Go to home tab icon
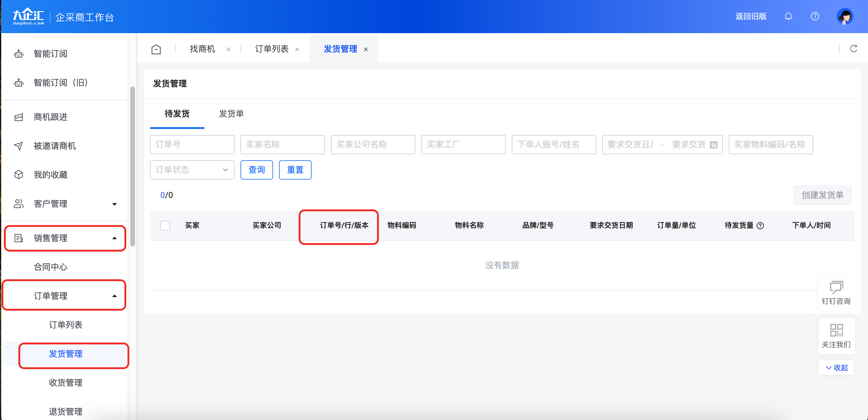 [x=156, y=49]
